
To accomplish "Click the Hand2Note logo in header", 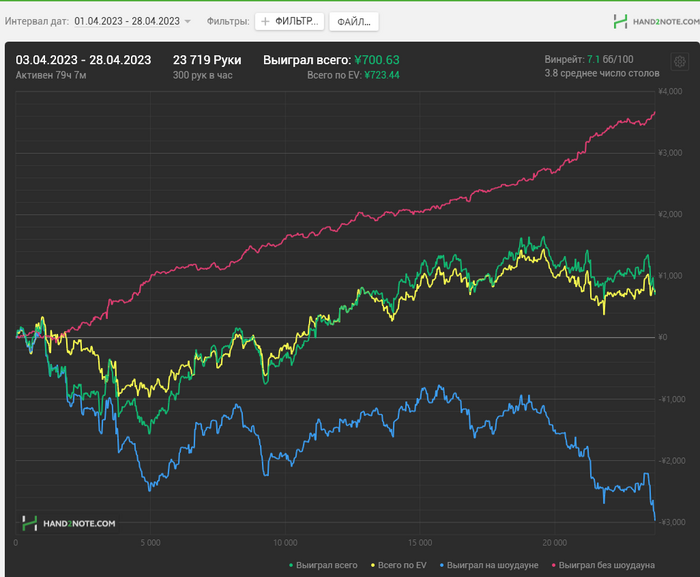I will point(656,21).
